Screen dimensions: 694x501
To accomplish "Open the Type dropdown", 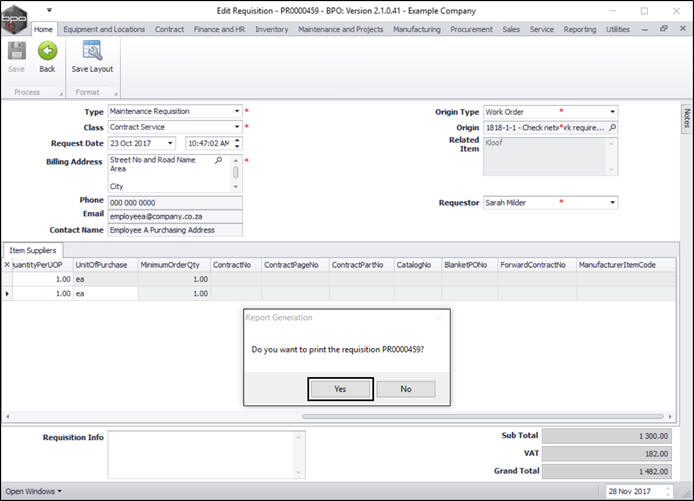I will pos(237,111).
